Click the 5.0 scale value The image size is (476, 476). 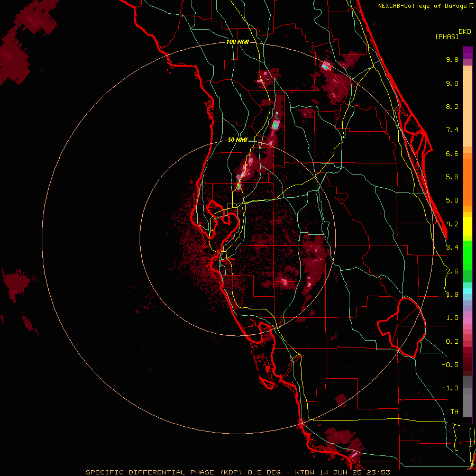452,200
